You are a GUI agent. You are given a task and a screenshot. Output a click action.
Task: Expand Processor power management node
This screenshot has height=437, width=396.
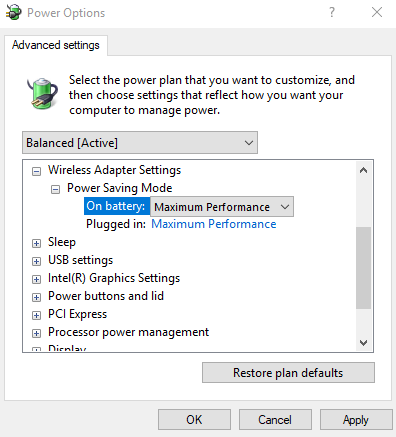[36, 333]
